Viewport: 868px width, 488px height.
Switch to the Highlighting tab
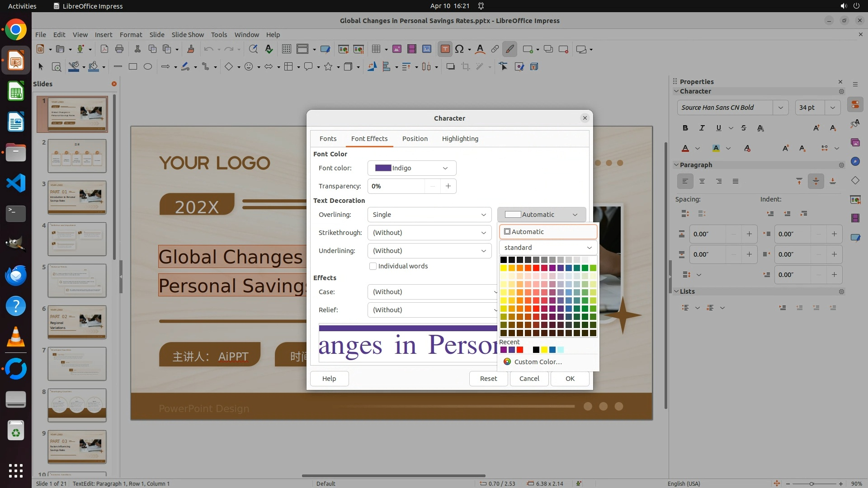[460, 139]
